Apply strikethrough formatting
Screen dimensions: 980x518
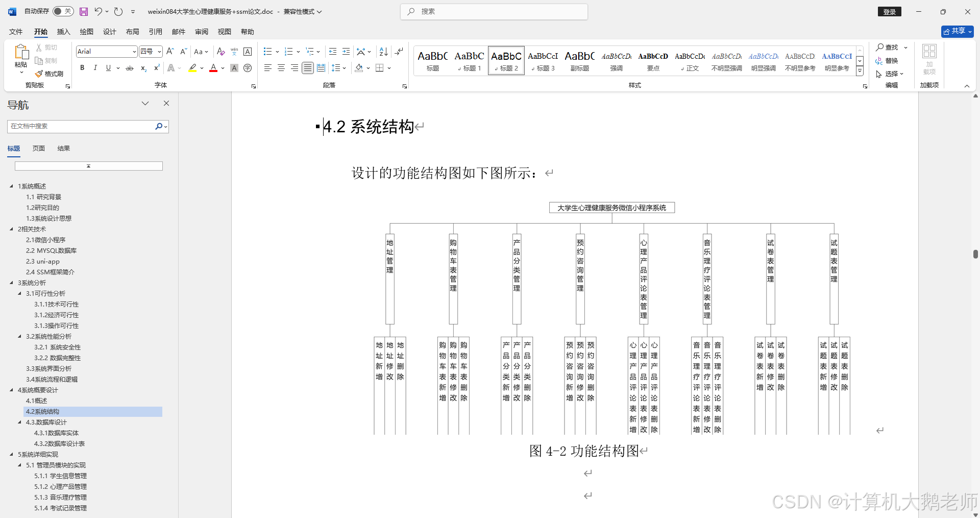(x=130, y=68)
